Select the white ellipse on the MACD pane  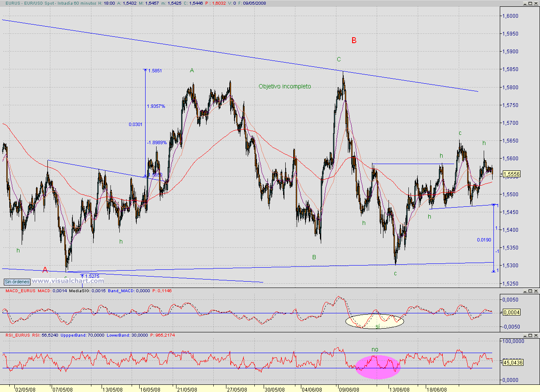click(x=375, y=321)
